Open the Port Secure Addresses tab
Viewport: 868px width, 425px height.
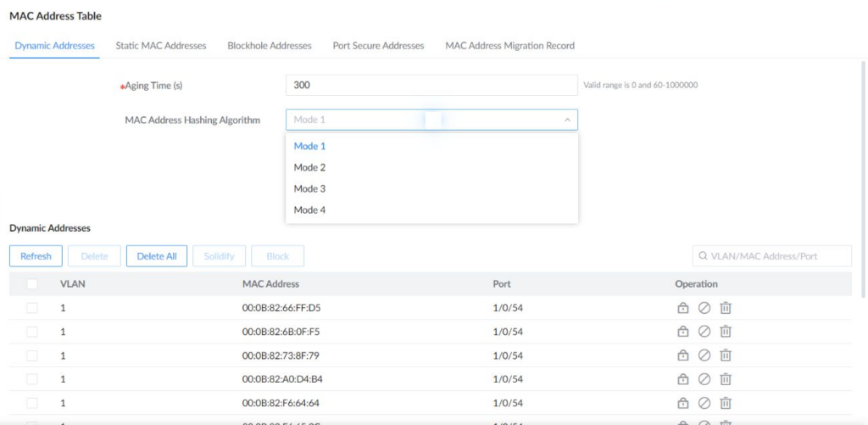pyautogui.click(x=378, y=46)
